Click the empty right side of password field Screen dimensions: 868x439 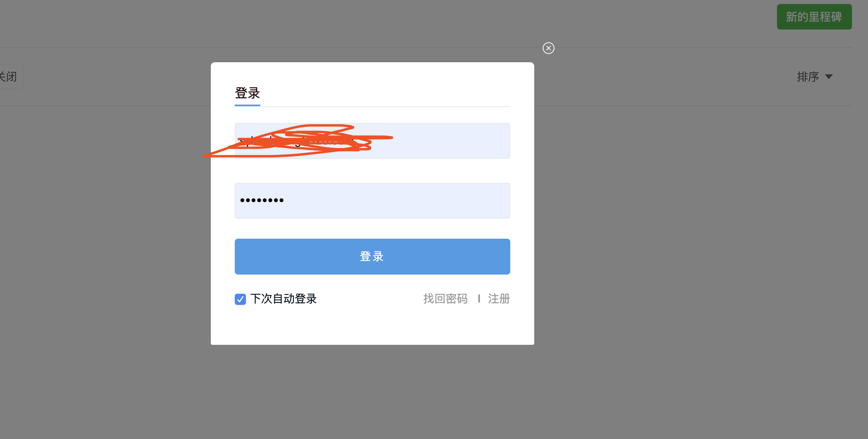pyautogui.click(x=399, y=201)
